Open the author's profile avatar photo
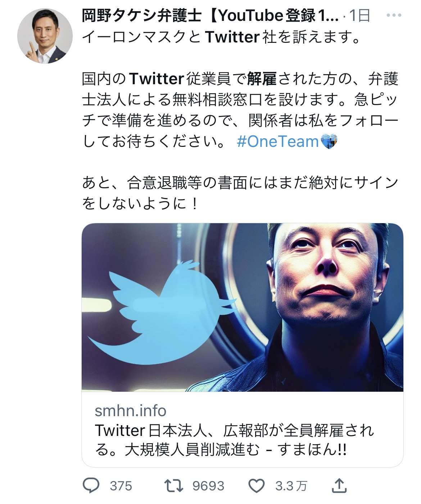This screenshot has width=421, height=504. (45, 36)
